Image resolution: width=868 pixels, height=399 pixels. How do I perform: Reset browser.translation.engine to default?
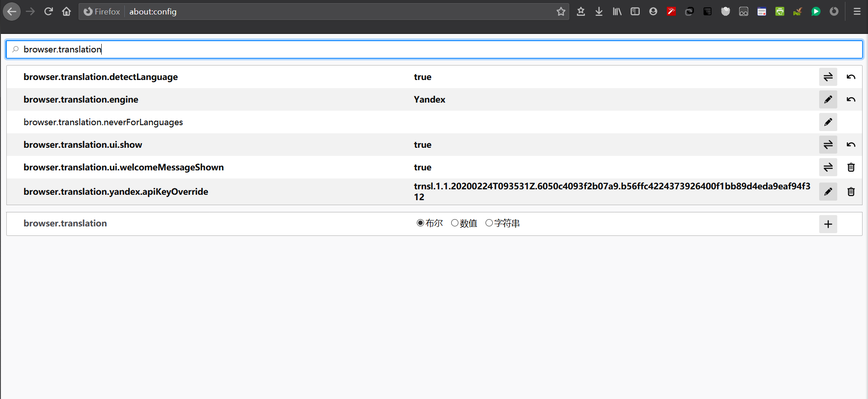coord(851,99)
